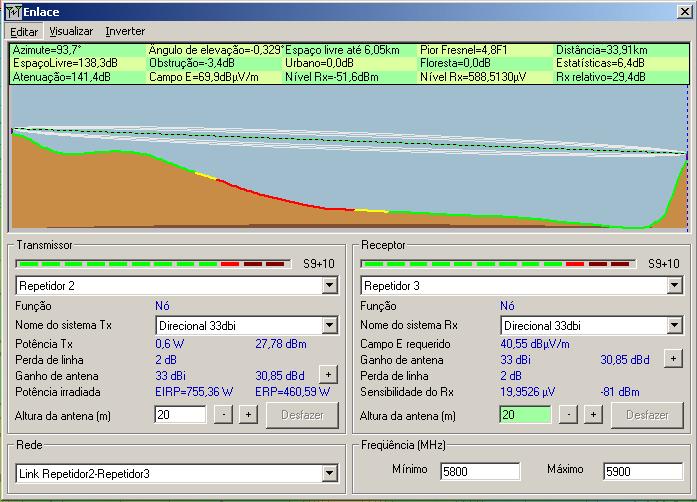Click the Enlace window title bar icon
Screen dimensions: 697x502
[x=13, y=11]
